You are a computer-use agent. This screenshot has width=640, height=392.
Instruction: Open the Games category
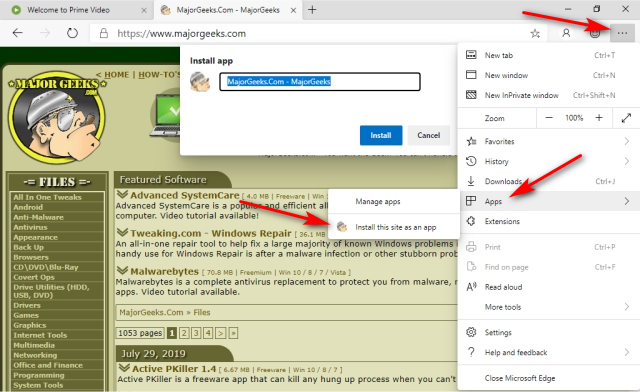(26, 315)
